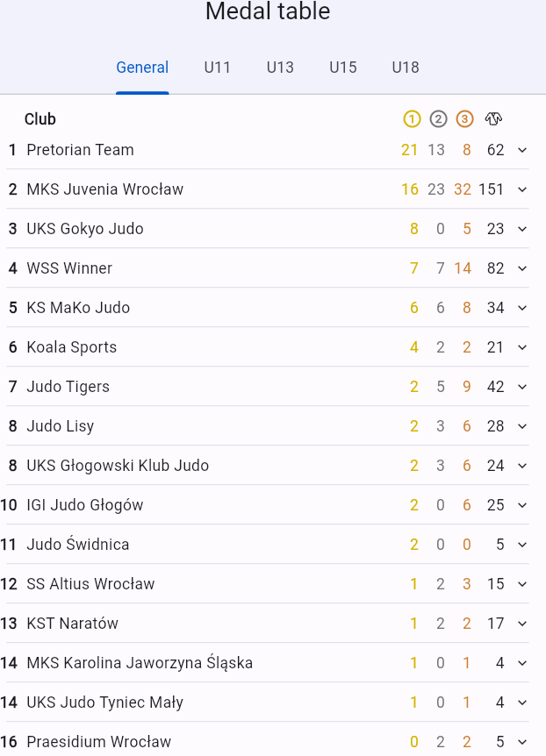Viewport: 546px width, 756px height.
Task: Expand the UKS Gokyo Judo row
Action: [x=522, y=229]
